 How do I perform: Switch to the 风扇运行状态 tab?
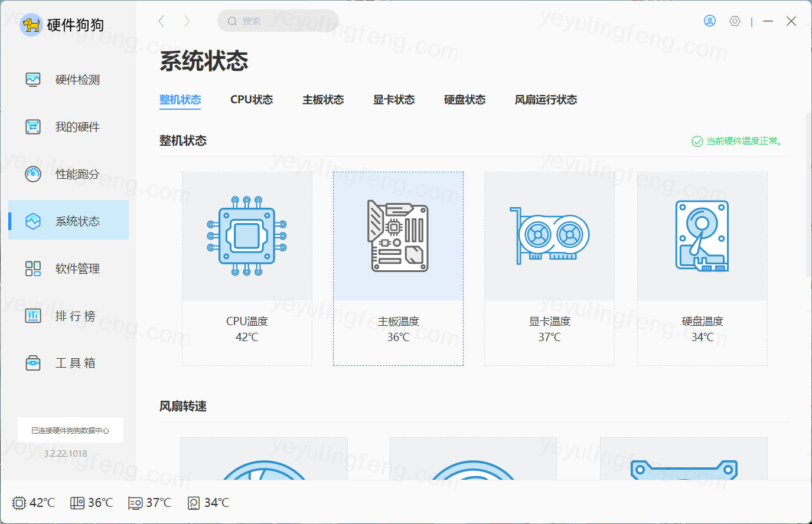(546, 100)
